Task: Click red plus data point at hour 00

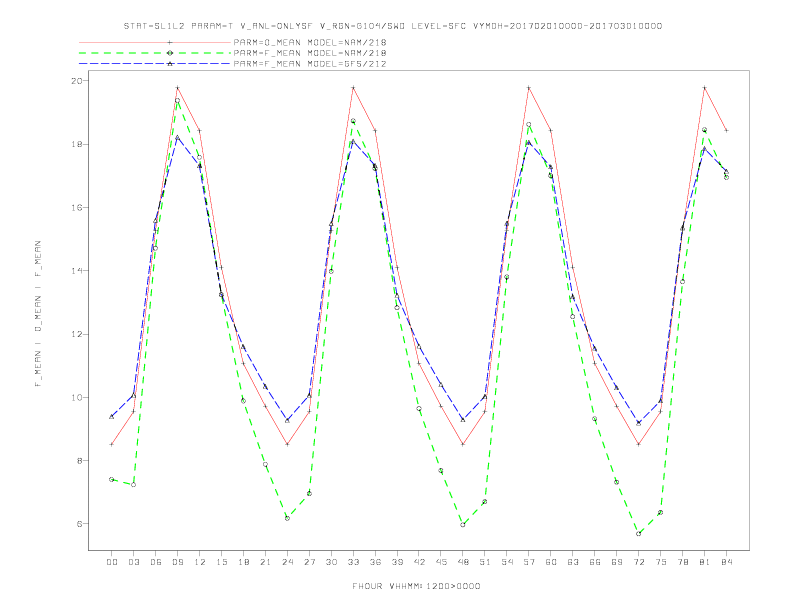Action: [112, 444]
